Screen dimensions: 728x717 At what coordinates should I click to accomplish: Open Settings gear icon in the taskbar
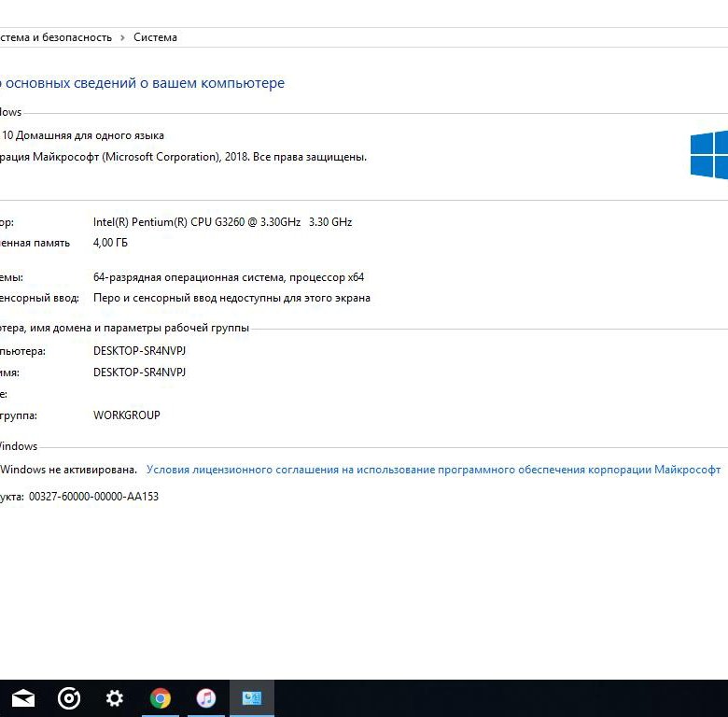point(114,698)
